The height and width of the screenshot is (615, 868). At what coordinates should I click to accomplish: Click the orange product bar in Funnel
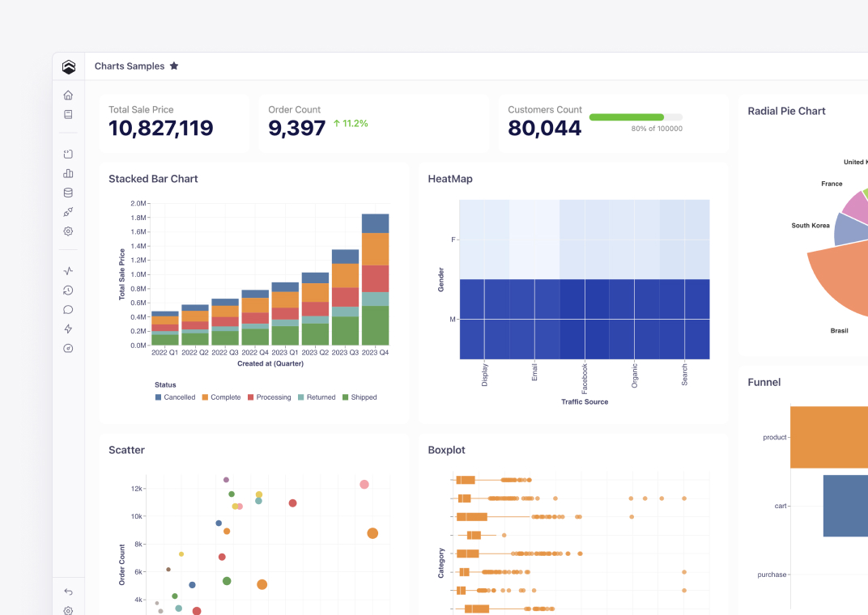pos(828,438)
